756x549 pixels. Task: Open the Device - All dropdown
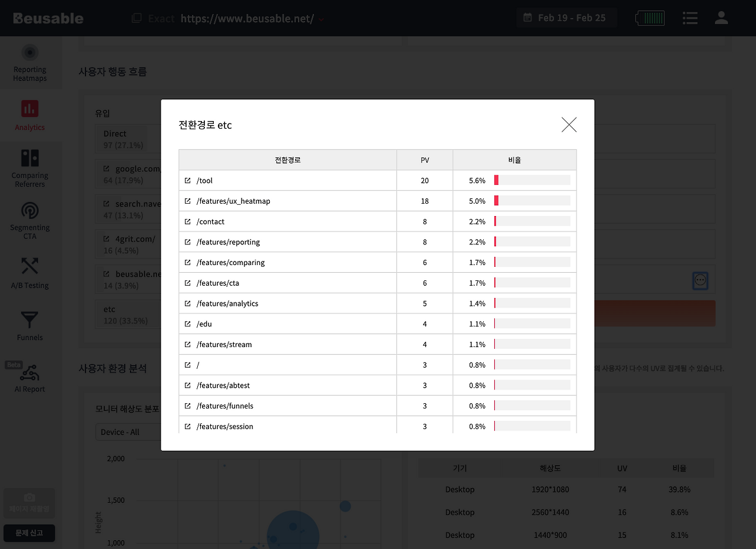(x=128, y=432)
